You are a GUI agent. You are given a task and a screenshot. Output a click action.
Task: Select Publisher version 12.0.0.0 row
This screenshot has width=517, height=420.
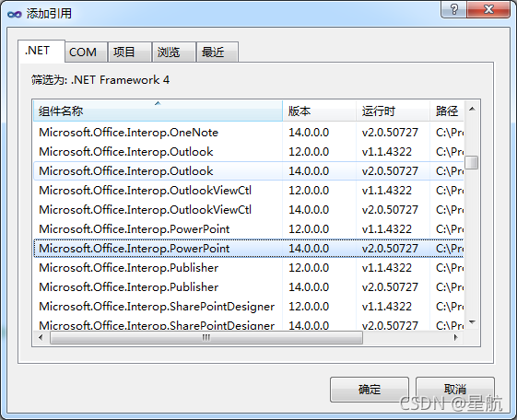tap(249, 268)
